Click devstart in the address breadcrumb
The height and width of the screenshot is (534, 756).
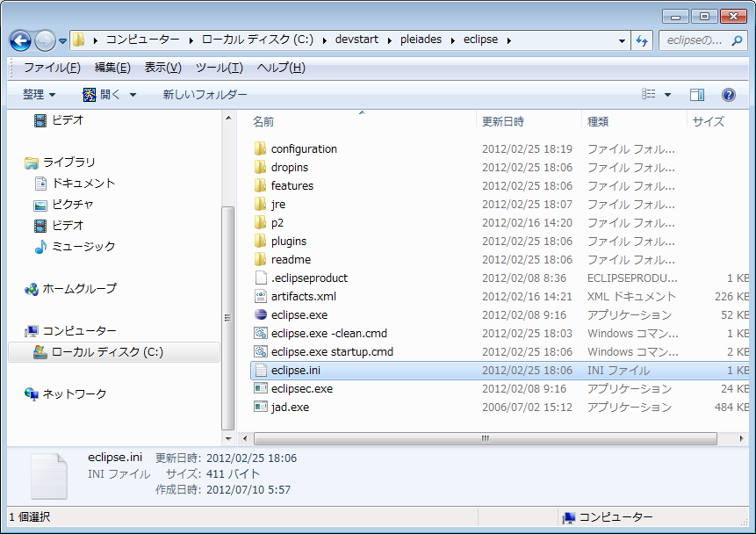click(356, 40)
